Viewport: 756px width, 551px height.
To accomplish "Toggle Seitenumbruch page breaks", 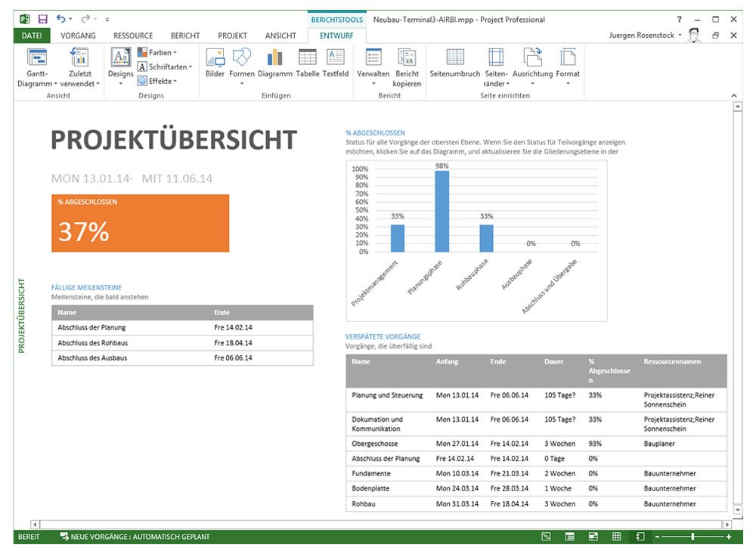I will [454, 63].
